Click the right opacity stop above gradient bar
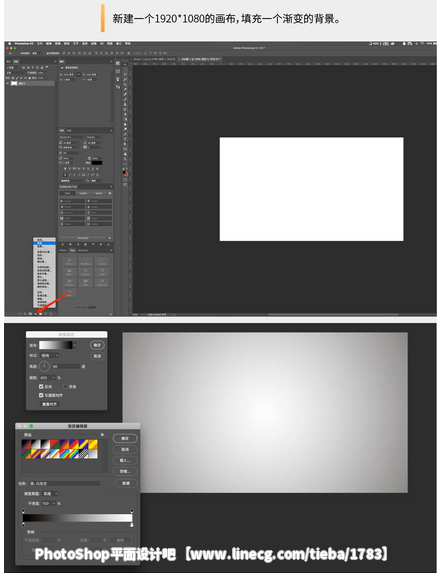Viewport: 443px width, 573px height. pos(132,511)
